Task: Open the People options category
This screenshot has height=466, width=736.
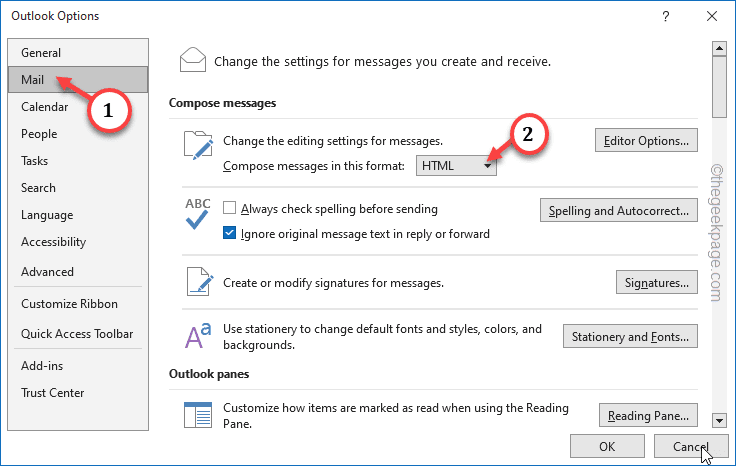Action: pos(78,134)
